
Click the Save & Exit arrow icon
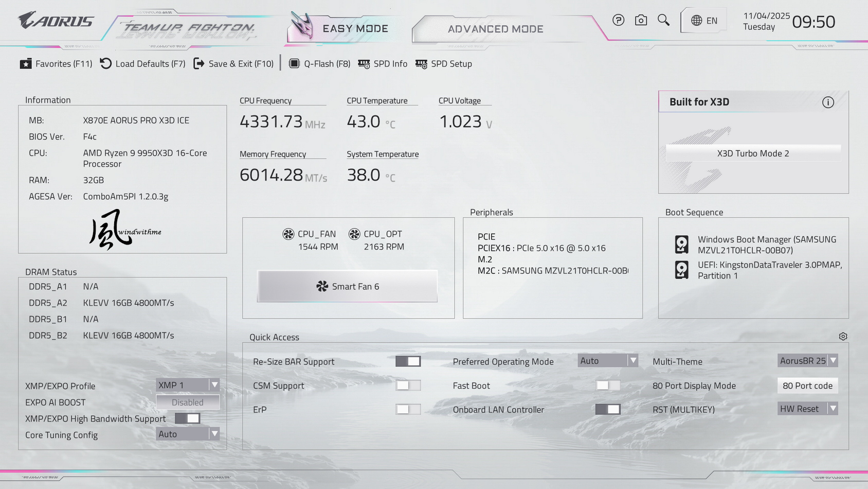(199, 63)
